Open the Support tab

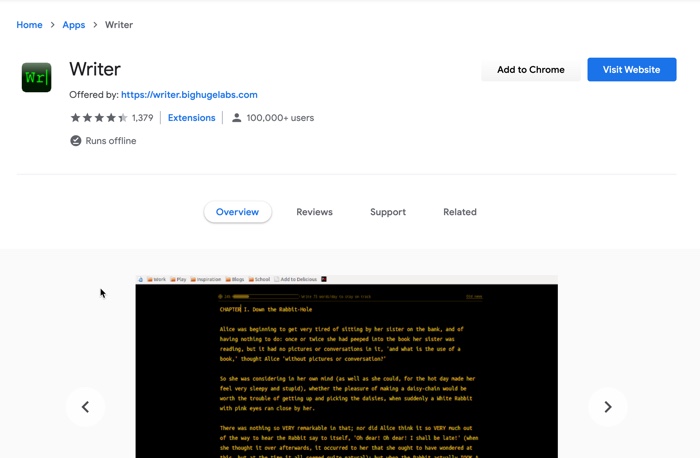click(388, 212)
